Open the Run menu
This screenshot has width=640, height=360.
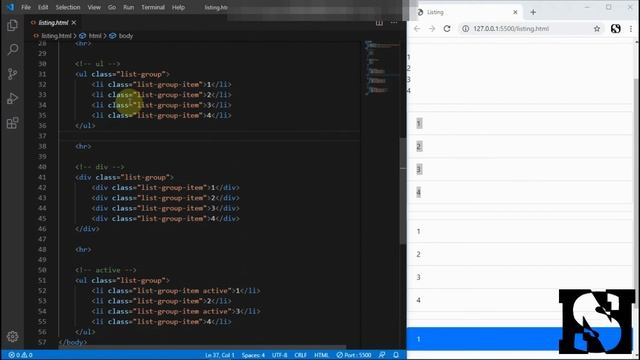pos(129,7)
